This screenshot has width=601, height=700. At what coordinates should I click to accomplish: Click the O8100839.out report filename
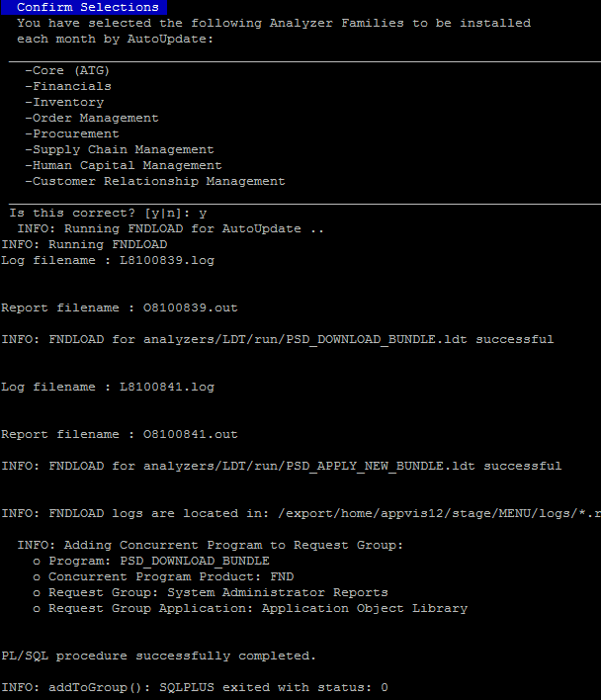click(x=191, y=308)
